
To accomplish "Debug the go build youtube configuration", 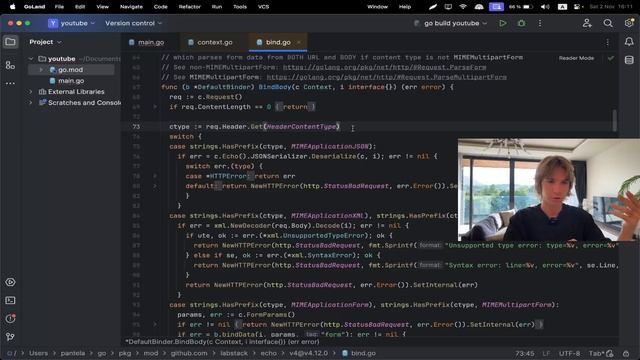I will coord(521,24).
